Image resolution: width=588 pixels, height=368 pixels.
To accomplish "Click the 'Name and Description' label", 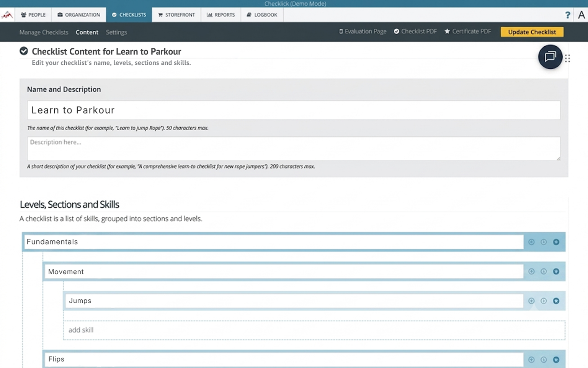I will click(64, 89).
